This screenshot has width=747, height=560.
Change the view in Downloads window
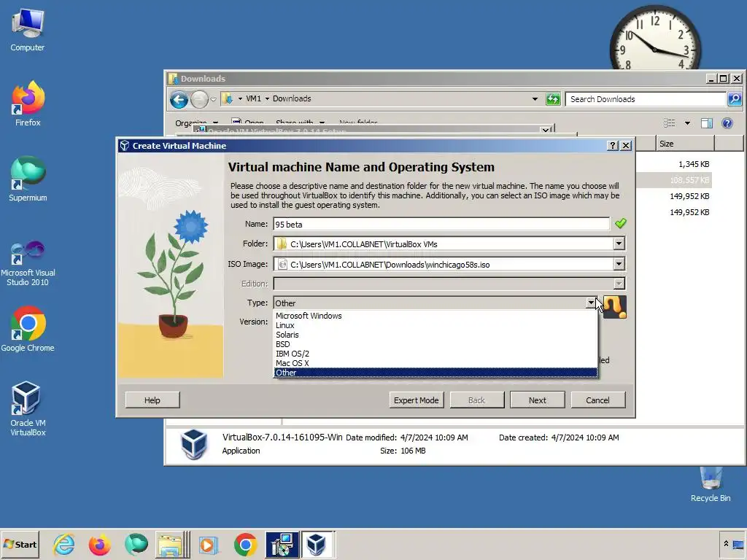click(x=670, y=123)
